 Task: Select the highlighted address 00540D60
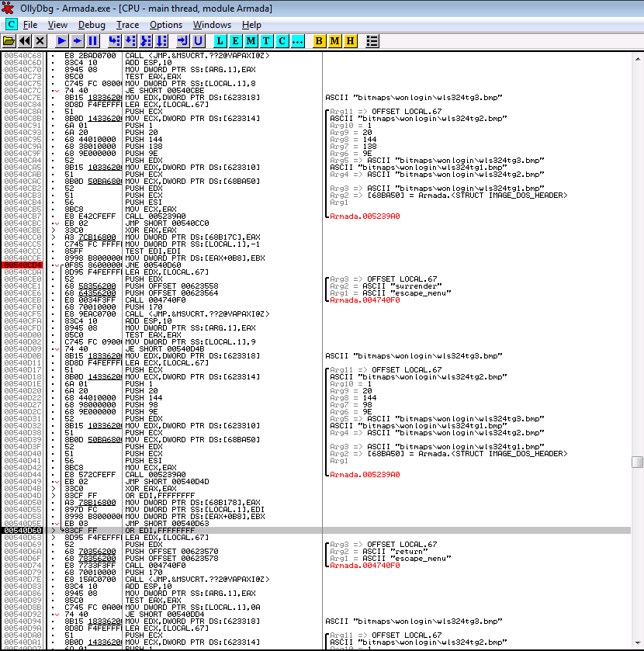click(x=23, y=530)
